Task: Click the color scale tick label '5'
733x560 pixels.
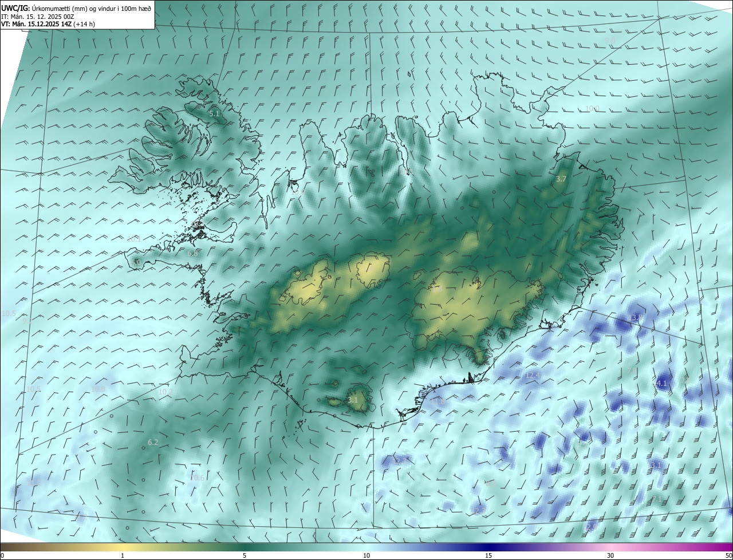Action: (245, 555)
